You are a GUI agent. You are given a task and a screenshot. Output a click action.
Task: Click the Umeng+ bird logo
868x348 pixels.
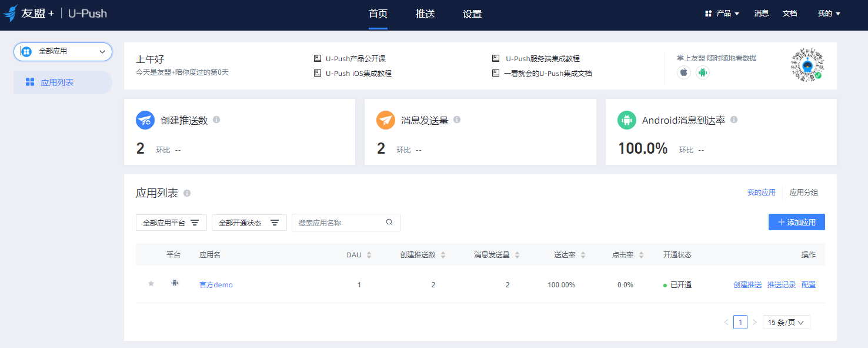point(11,13)
